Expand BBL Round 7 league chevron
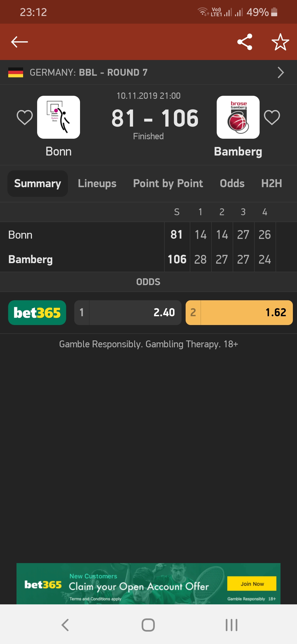This screenshot has height=644, width=297. (x=280, y=73)
